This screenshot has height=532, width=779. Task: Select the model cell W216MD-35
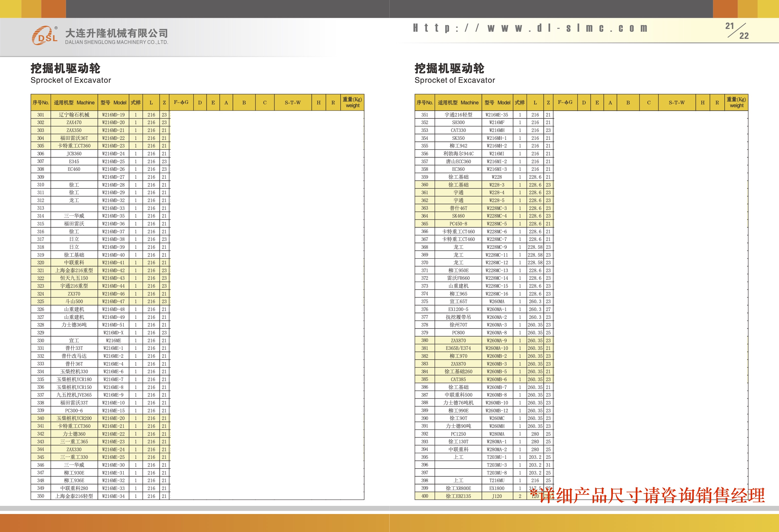tap(113, 216)
